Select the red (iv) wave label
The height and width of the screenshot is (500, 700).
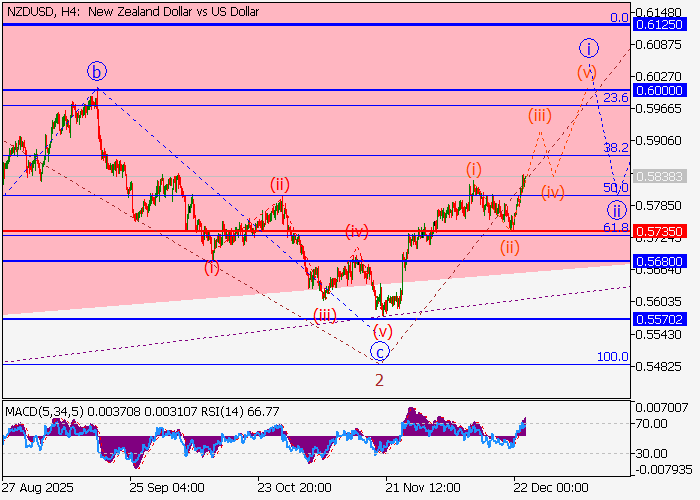click(357, 232)
